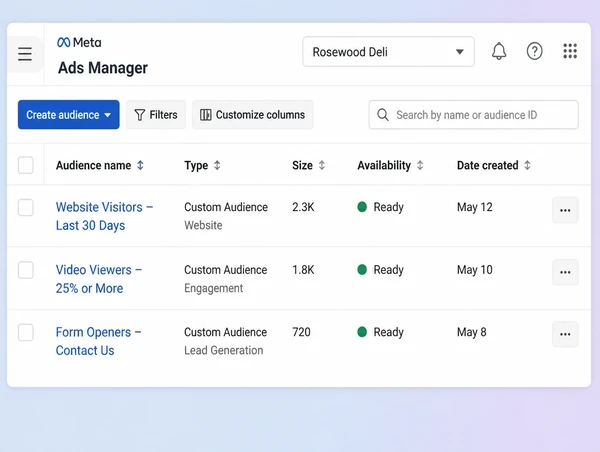Open Video Viewers – 25% or More audience
This screenshot has height=452, width=600.
[x=99, y=279]
